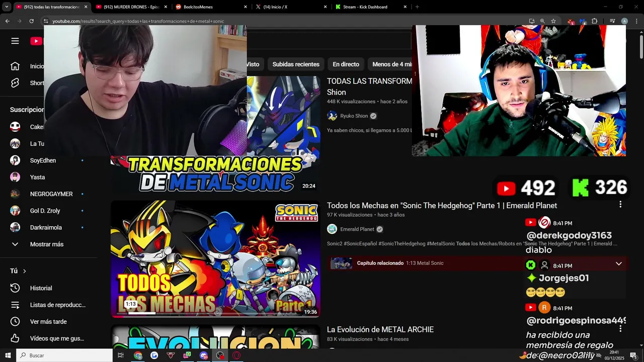Click the media controls music note icon
The height and width of the screenshot is (362, 644).
point(612,21)
